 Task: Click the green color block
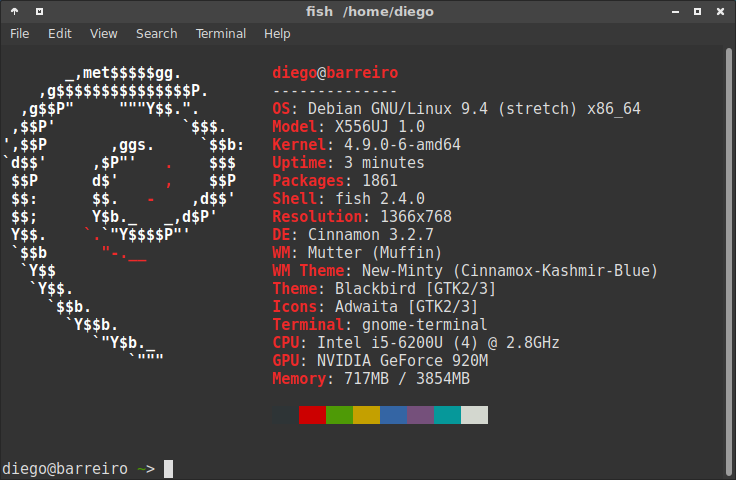(339, 415)
